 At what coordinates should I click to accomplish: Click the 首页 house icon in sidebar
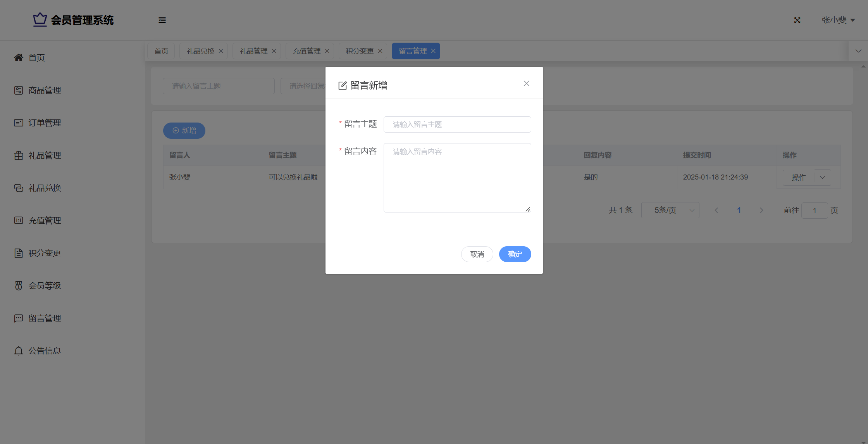point(19,58)
